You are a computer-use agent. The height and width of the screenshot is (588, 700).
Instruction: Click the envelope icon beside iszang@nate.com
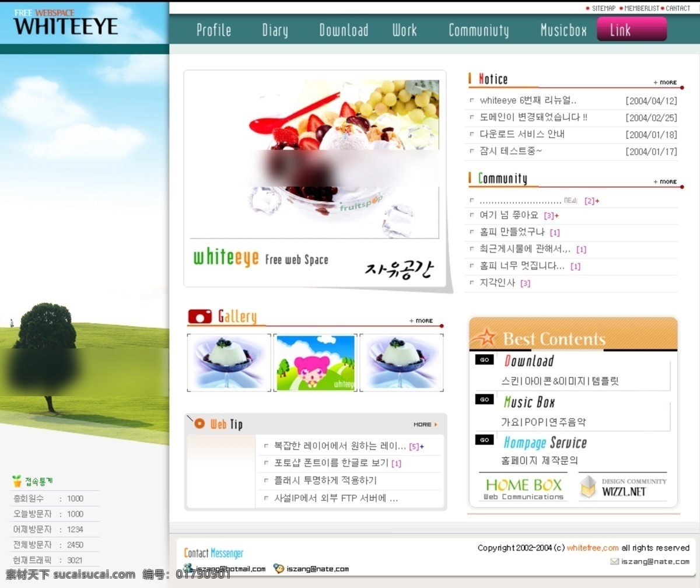pos(614,561)
